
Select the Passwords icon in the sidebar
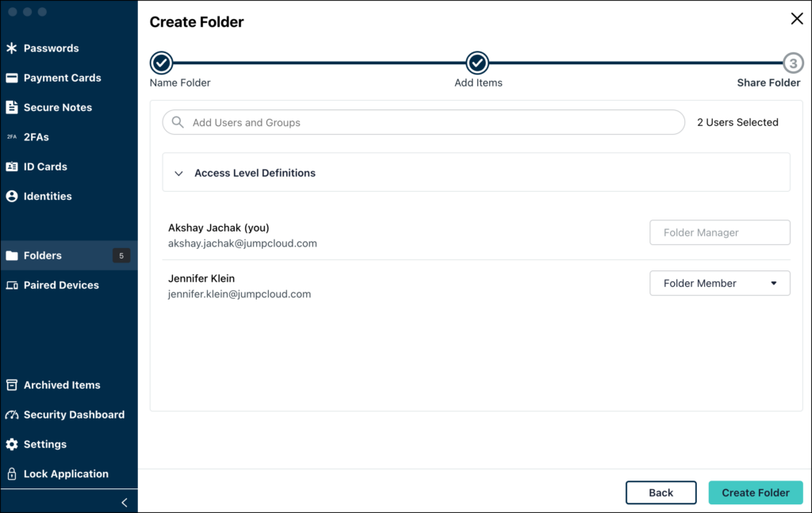pyautogui.click(x=13, y=48)
